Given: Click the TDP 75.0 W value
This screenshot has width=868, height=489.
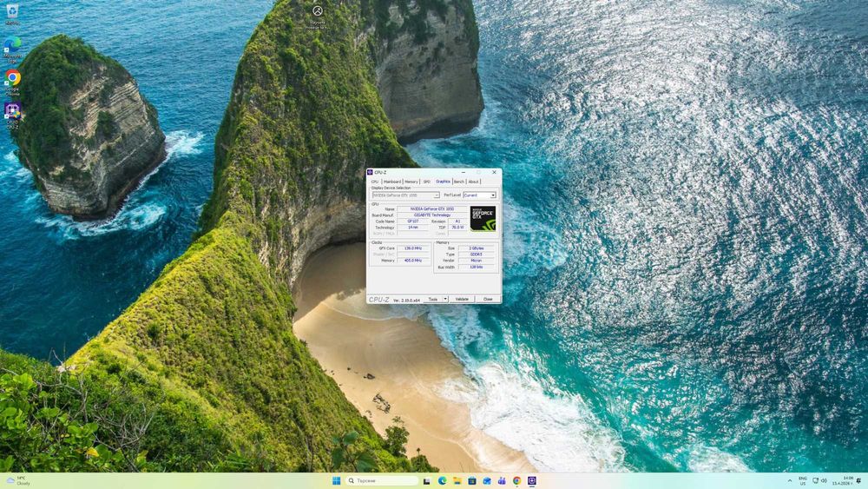Looking at the screenshot, I should point(457,227).
